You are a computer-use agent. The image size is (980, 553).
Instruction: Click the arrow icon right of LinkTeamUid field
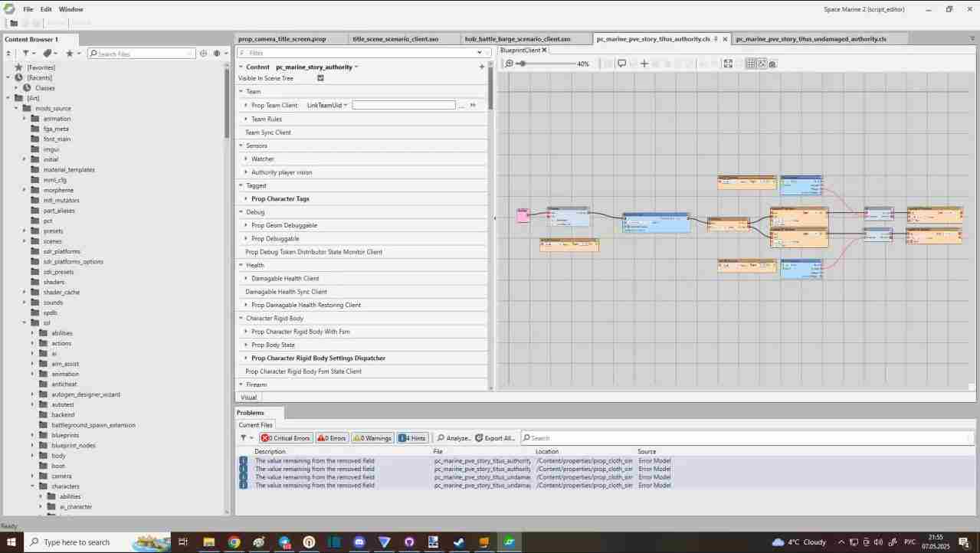pos(473,105)
